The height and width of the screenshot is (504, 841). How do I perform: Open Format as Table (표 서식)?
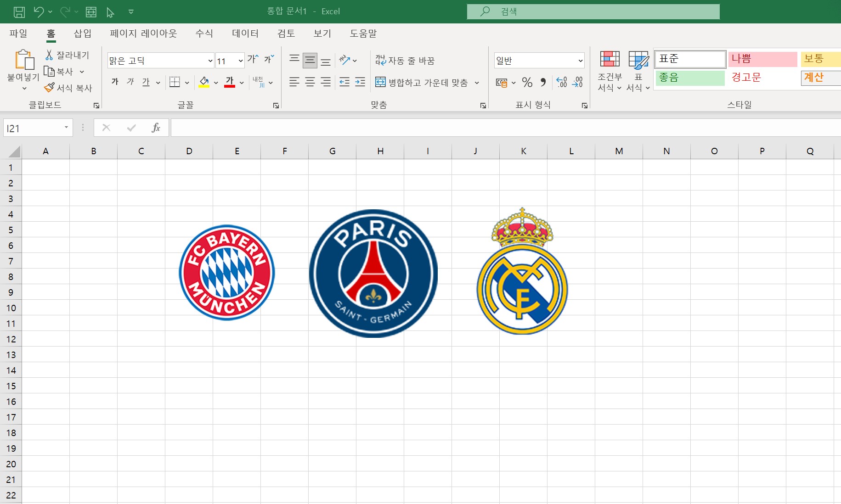638,71
